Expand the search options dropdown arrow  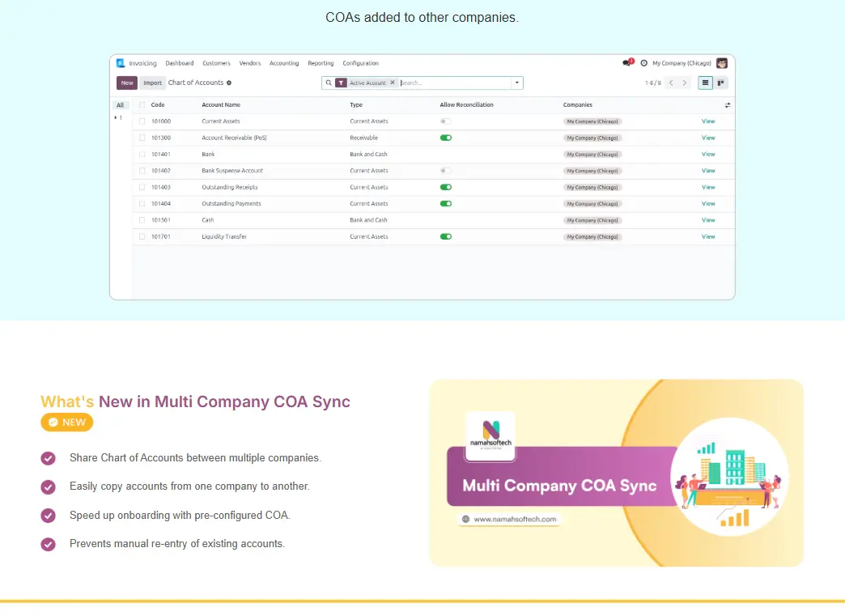point(516,83)
